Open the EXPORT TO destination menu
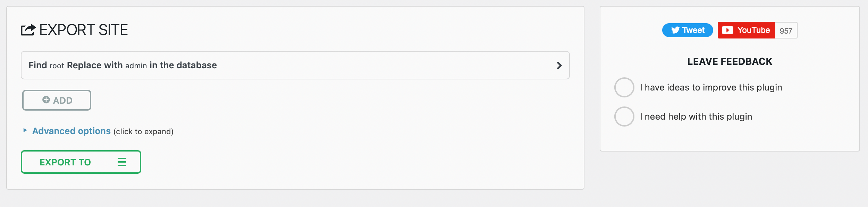This screenshot has height=207, width=868. pos(81,162)
